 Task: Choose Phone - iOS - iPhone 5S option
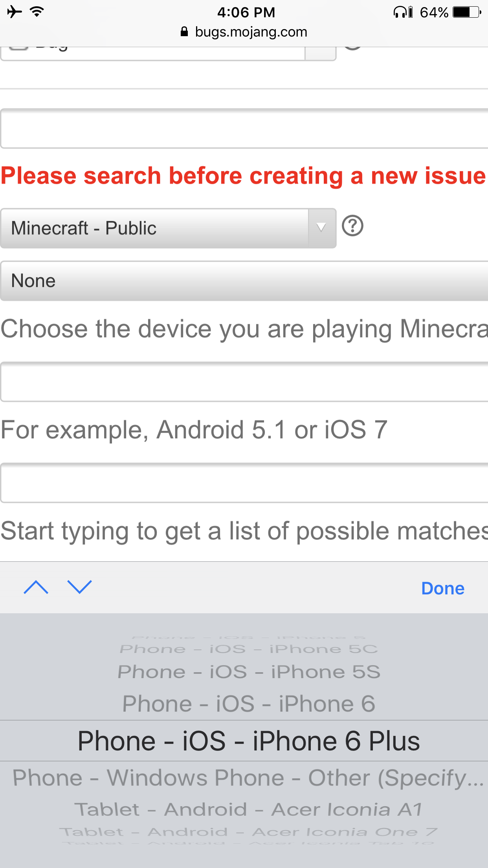248,672
